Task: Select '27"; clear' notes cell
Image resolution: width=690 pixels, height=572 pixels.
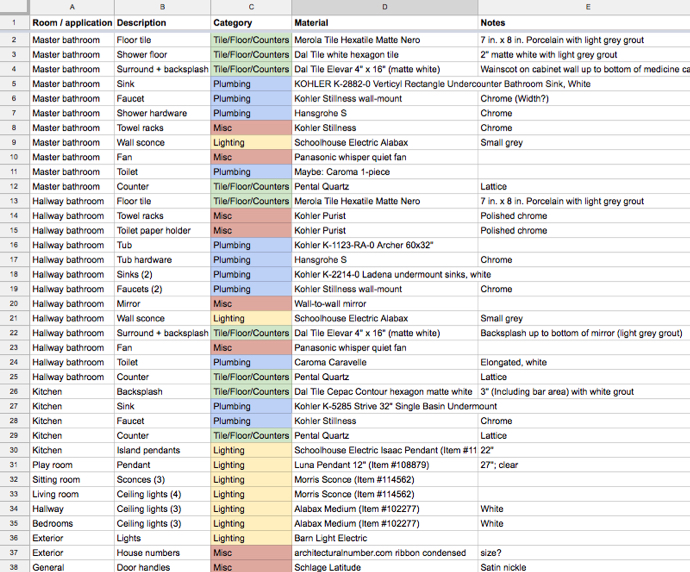Action: tap(584, 465)
